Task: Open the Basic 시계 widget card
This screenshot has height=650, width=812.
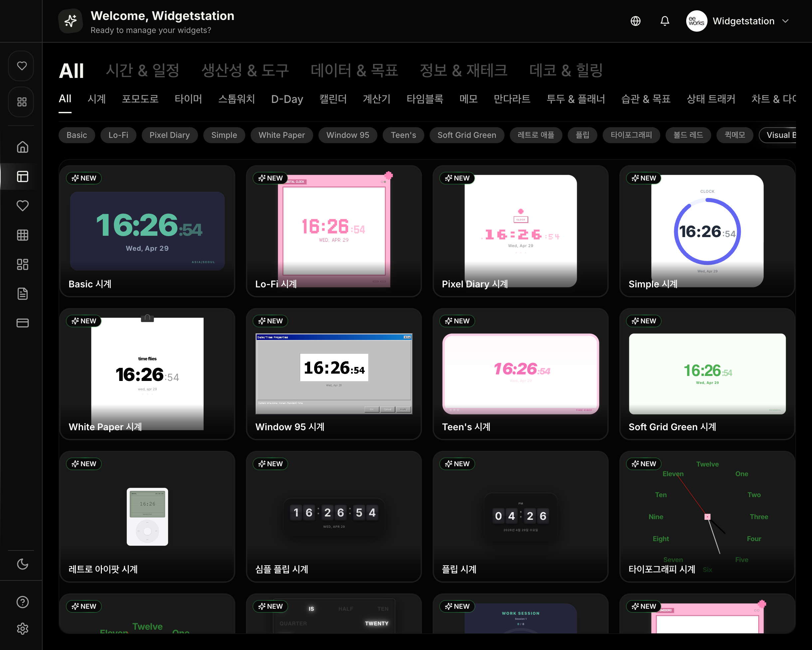Action: coord(147,231)
